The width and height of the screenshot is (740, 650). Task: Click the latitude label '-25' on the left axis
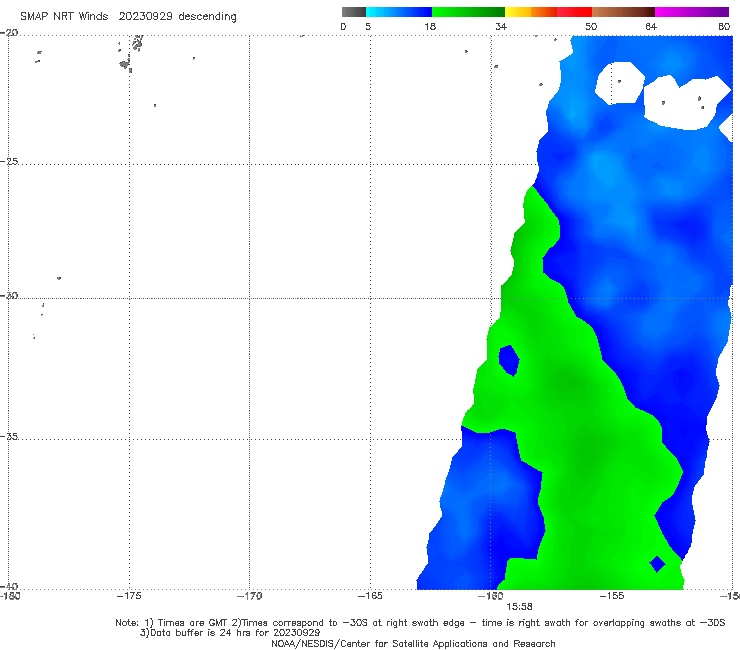[x=9, y=161]
